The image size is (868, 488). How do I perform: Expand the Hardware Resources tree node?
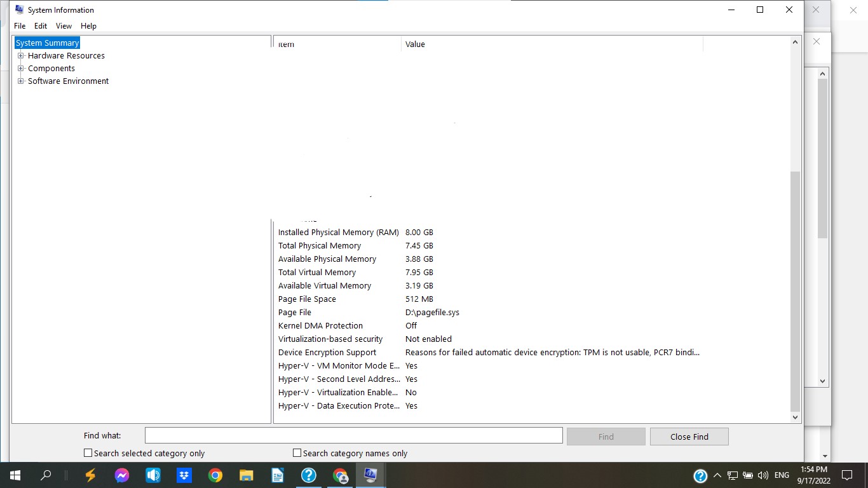tap(20, 55)
